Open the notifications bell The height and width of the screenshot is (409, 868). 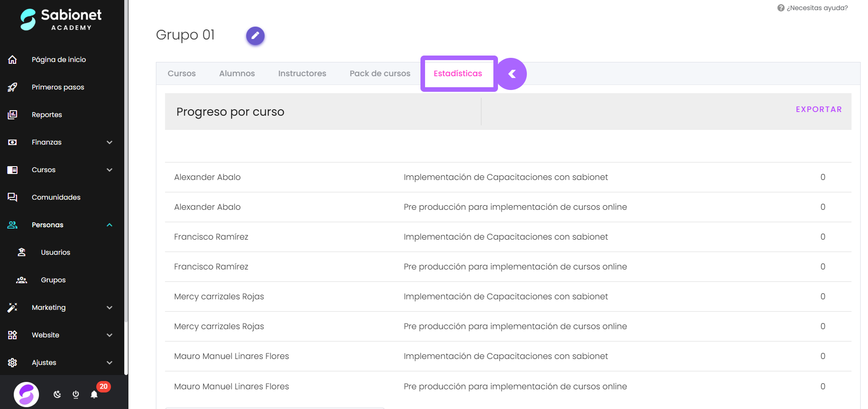[94, 394]
